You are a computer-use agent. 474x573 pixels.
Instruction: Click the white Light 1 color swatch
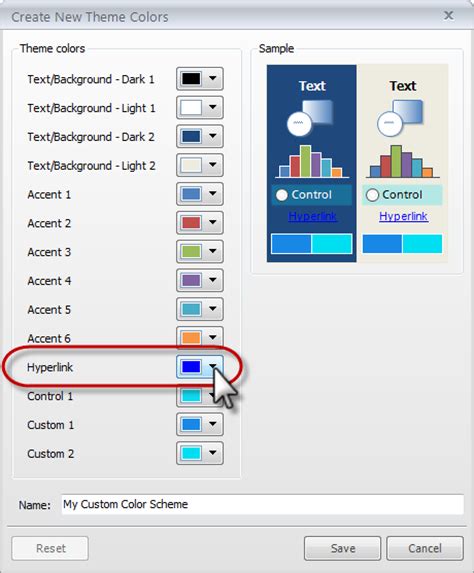191,107
